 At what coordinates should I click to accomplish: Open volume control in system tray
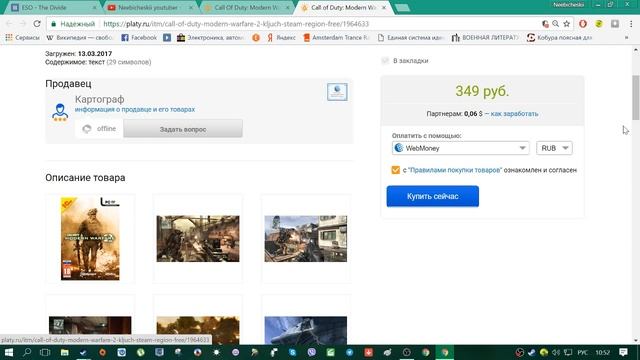pyautogui.click(x=556, y=352)
